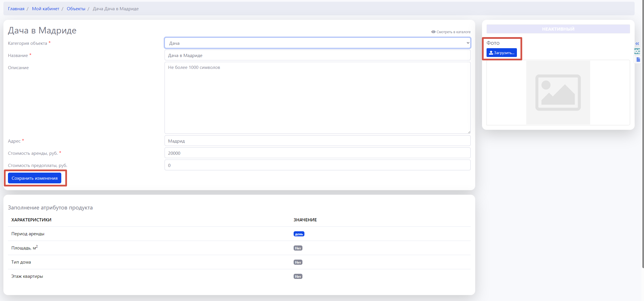The width and height of the screenshot is (644, 301).
Task: Click the double-chevron collapse icon on right edge
Action: [637, 44]
